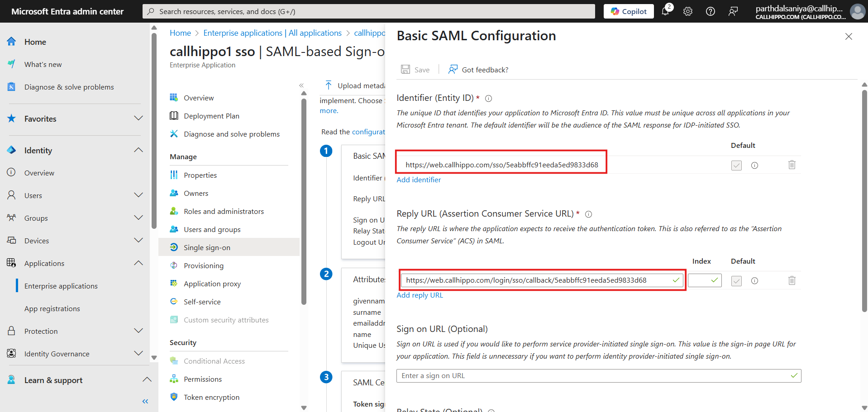Open Provisioning menu item
The image size is (868, 412).
[203, 265]
